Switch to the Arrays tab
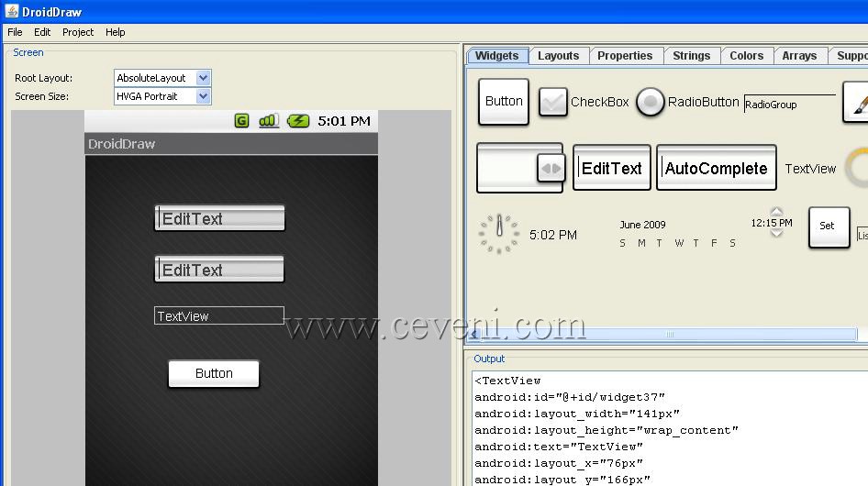 point(799,56)
